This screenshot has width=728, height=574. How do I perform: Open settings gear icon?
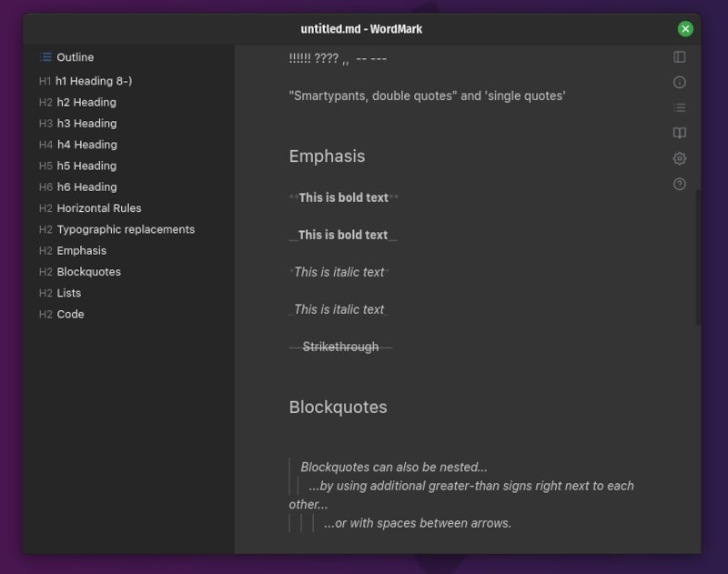tap(679, 158)
